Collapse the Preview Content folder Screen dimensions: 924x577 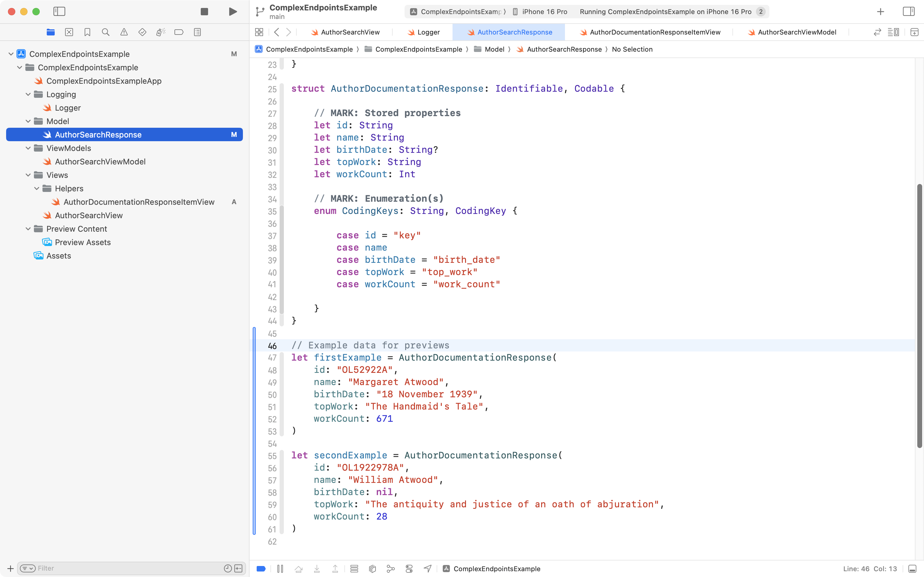click(28, 229)
